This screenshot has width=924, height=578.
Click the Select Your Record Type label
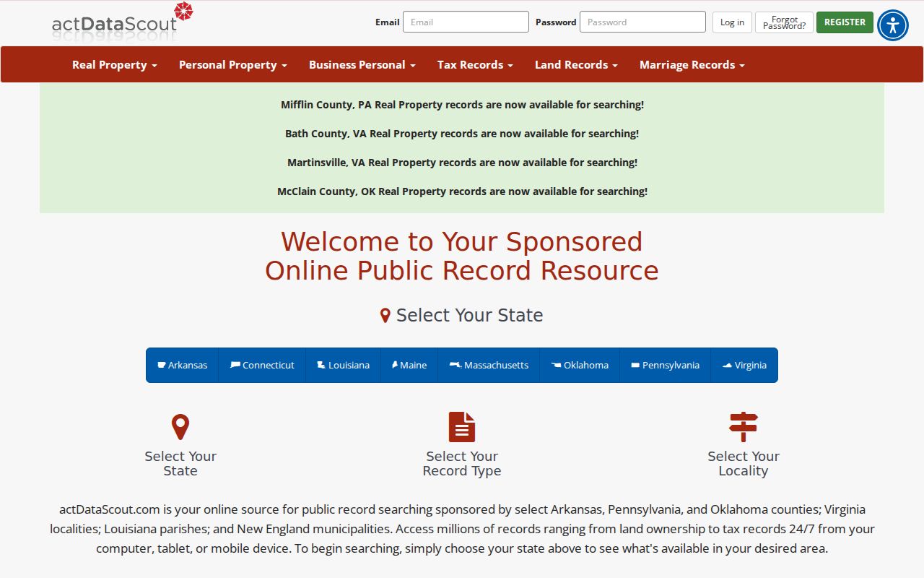tap(462, 463)
